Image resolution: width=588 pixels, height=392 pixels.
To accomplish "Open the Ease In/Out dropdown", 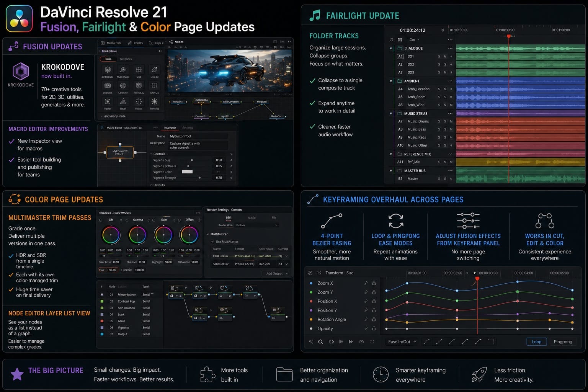I will tap(402, 342).
